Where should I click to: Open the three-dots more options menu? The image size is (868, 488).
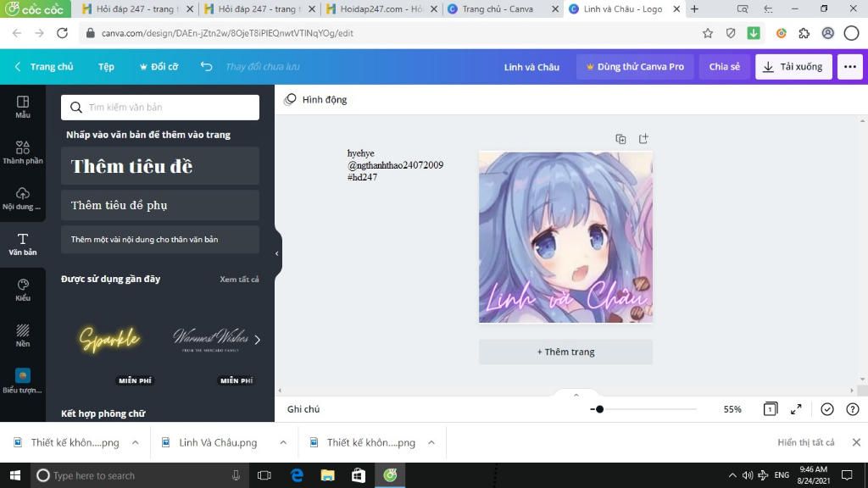[849, 66]
